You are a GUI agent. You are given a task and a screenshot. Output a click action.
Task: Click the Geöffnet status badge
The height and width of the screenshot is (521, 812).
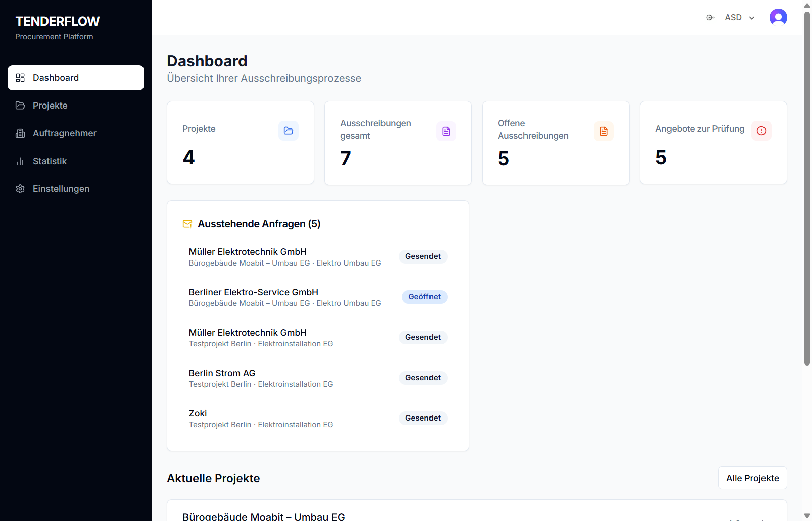point(424,297)
